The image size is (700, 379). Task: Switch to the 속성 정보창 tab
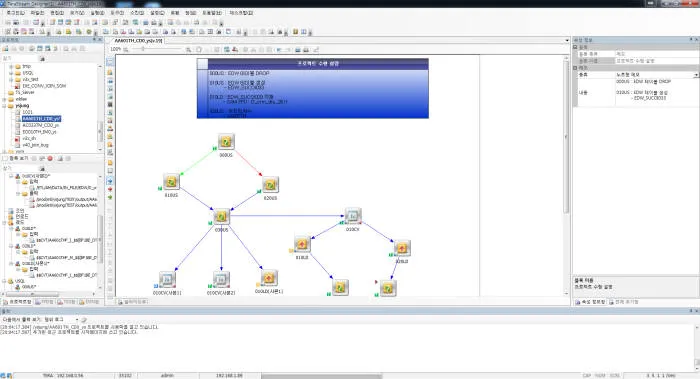(590, 302)
